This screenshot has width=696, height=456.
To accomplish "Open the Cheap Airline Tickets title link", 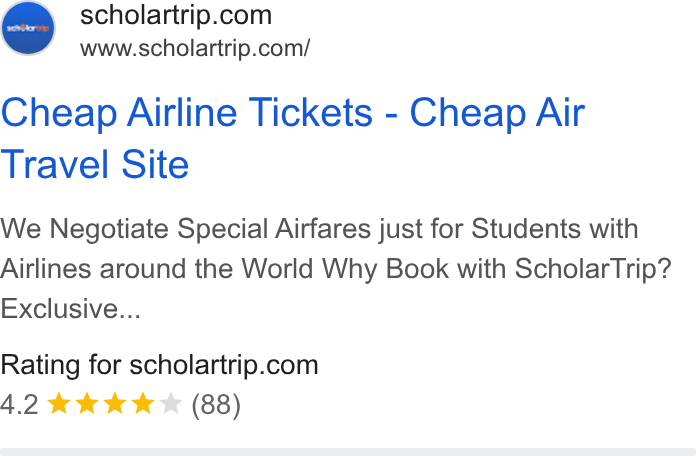I will [x=293, y=138].
